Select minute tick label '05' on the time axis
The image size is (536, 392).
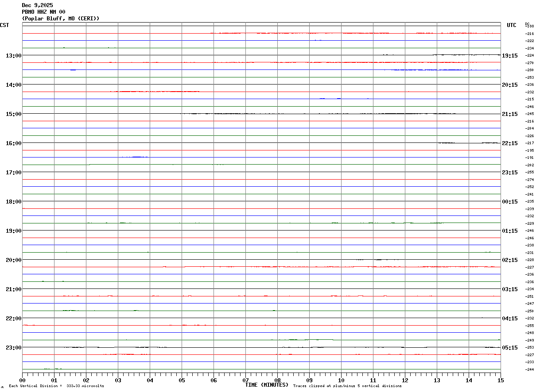[182, 380]
